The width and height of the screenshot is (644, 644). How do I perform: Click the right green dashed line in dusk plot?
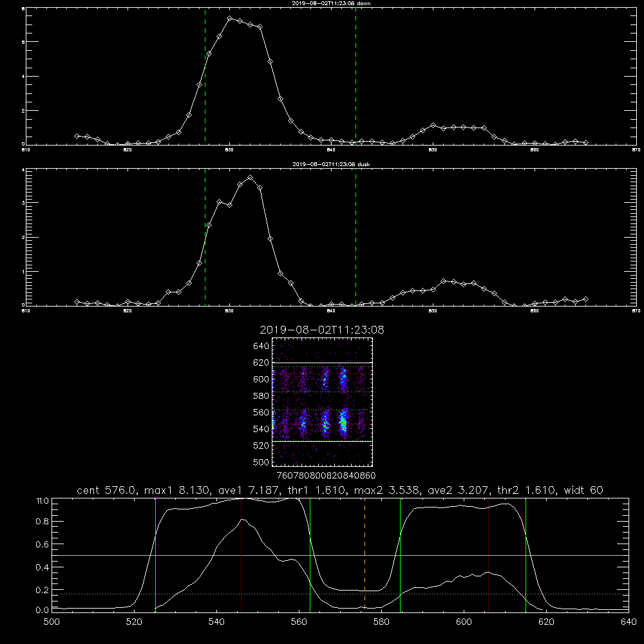pyautogui.click(x=355, y=237)
